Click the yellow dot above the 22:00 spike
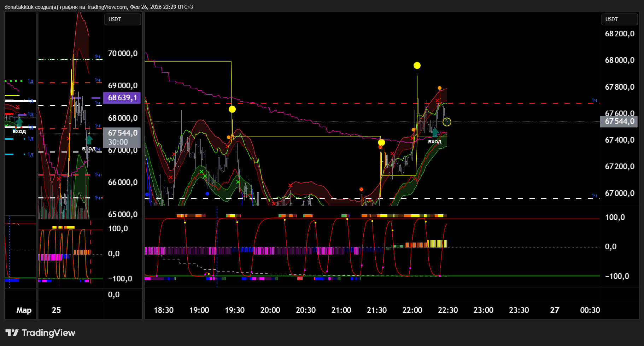 point(417,65)
